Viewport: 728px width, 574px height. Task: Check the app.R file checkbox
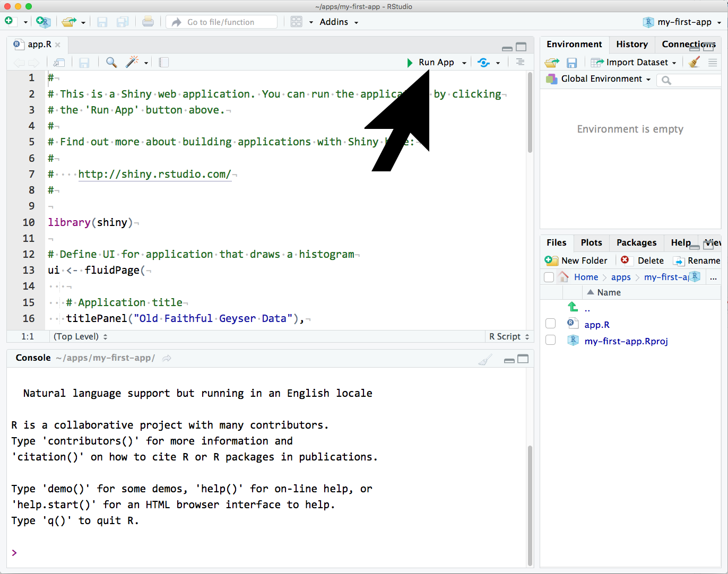tap(550, 324)
